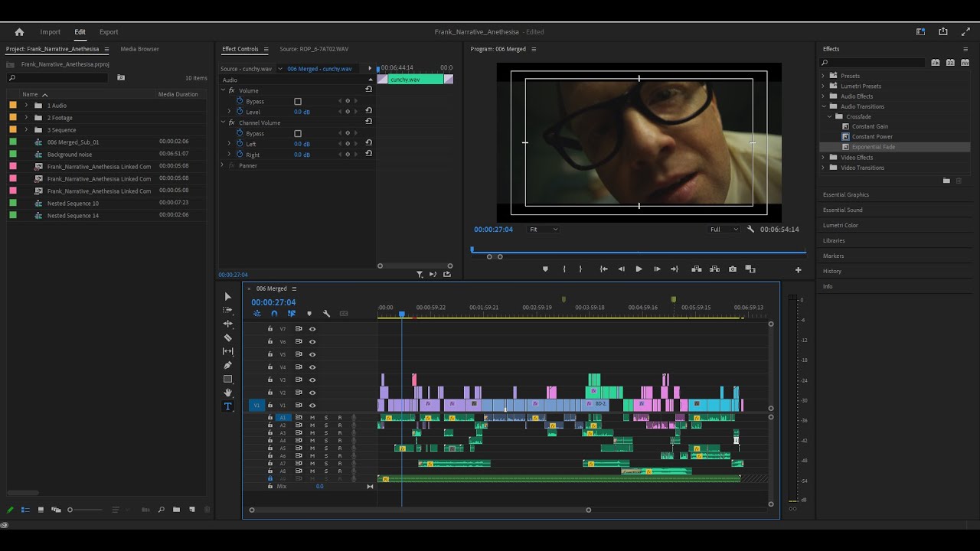Play the sequence in Program monitor

pyautogui.click(x=639, y=269)
